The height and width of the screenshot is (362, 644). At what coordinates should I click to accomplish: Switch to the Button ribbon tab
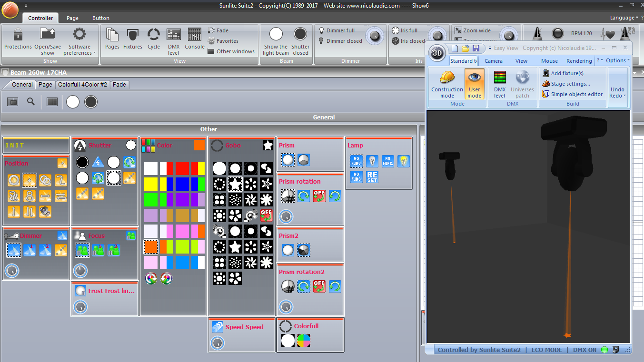101,18
